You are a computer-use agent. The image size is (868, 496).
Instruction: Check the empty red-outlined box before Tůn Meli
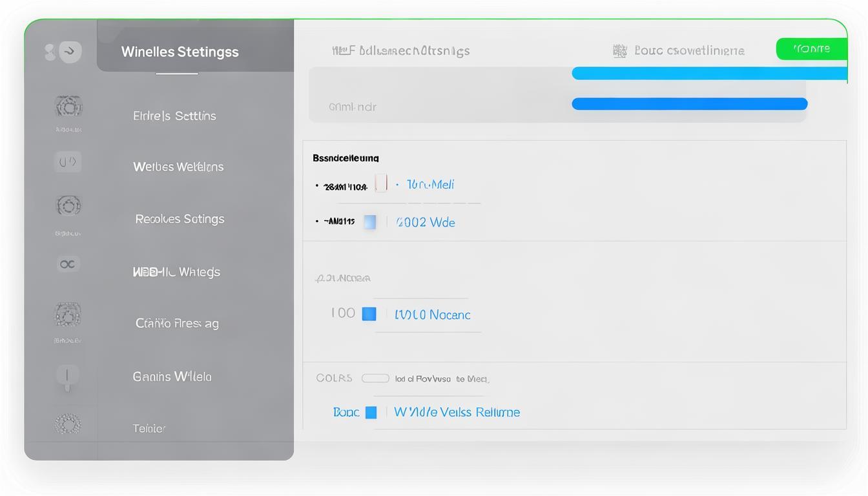click(x=381, y=184)
